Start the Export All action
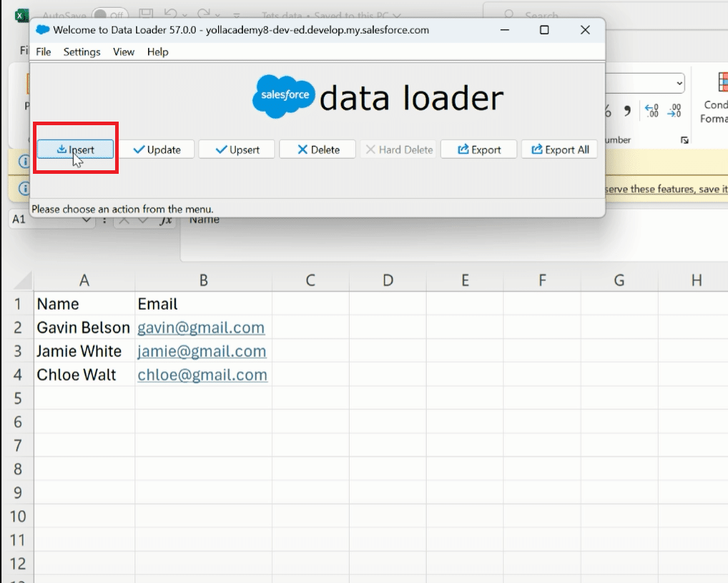 (559, 150)
